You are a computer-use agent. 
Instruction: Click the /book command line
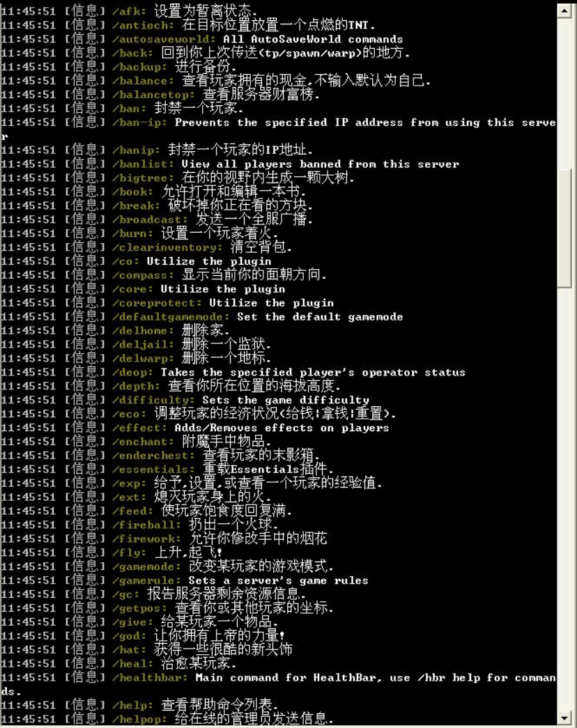[153, 192]
